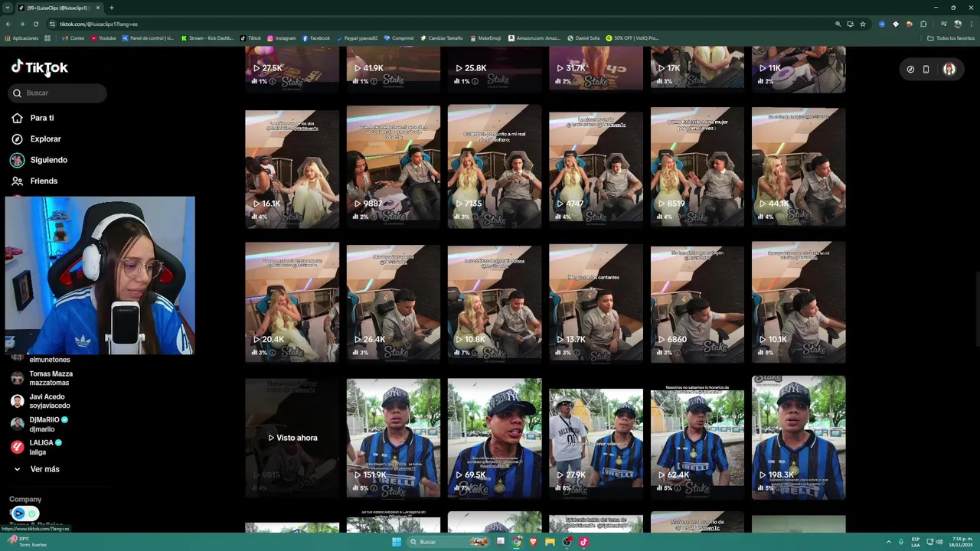Open Aplicaciones apps shortcut in bookmarks bar
The image size is (980, 551).
(21, 37)
